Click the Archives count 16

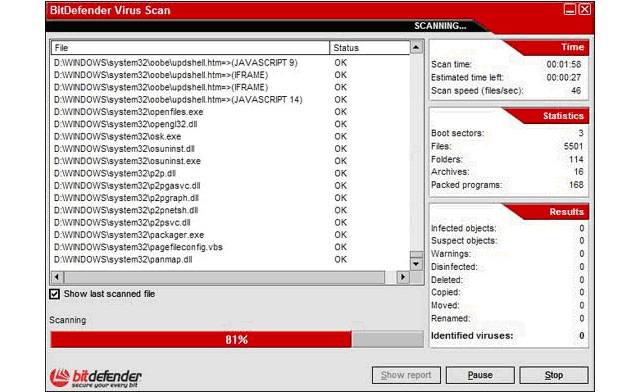(579, 172)
